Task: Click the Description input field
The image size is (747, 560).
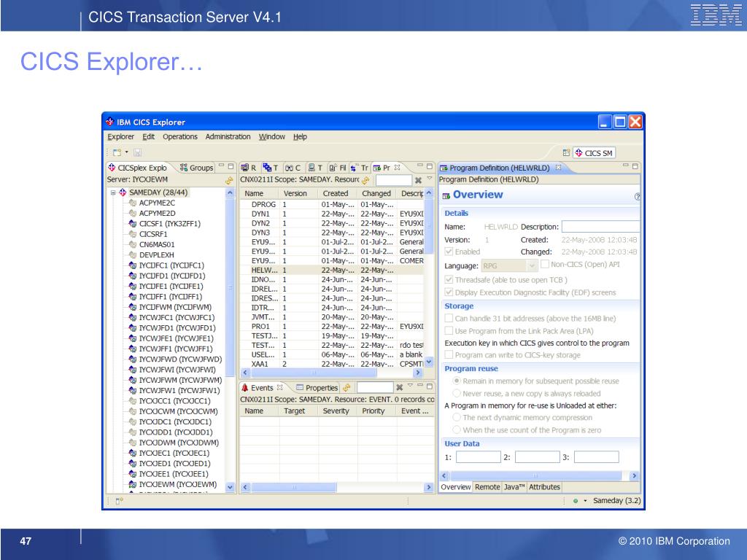Action: pyautogui.click(x=600, y=227)
